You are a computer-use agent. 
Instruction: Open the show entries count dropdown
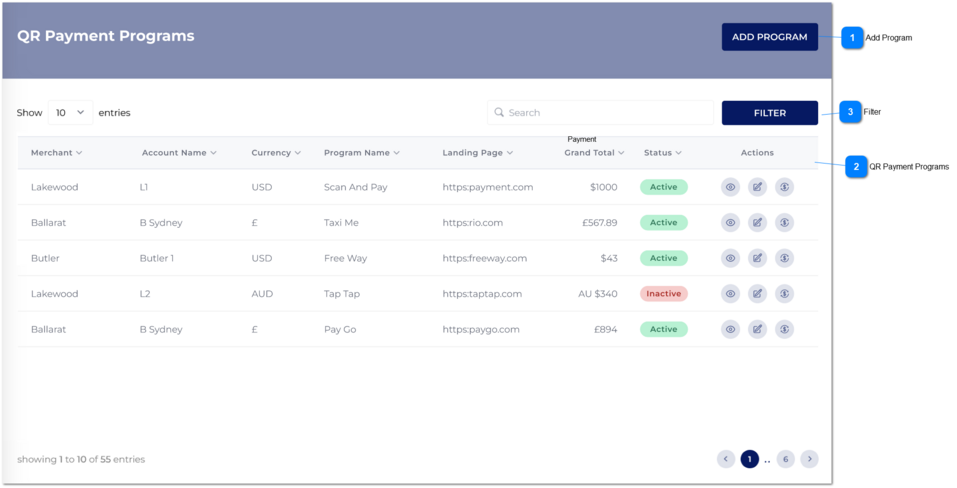click(70, 113)
